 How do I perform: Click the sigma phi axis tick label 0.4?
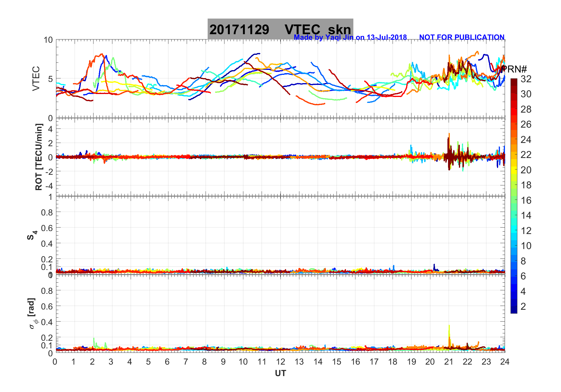click(47, 322)
